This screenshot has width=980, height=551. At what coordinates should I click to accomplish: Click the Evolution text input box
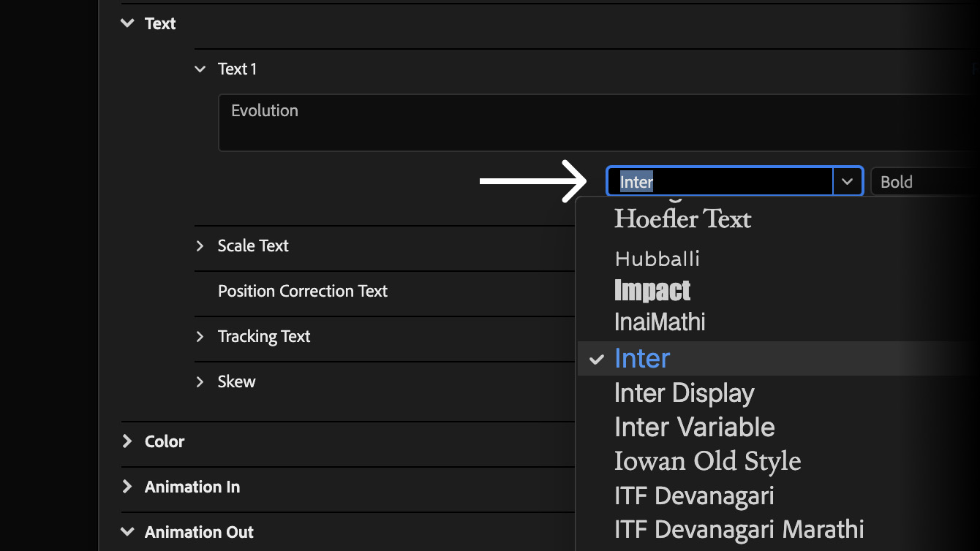[x=585, y=122]
